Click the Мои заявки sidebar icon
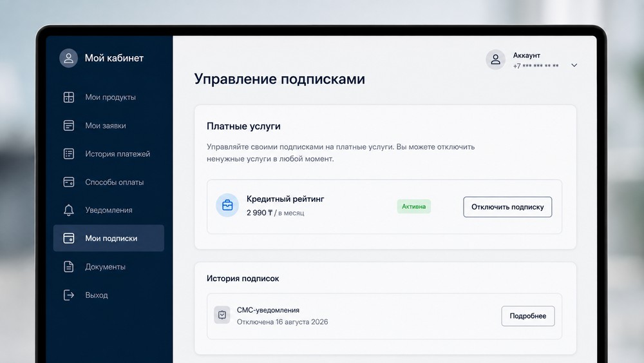The width and height of the screenshot is (644, 363). (x=69, y=125)
